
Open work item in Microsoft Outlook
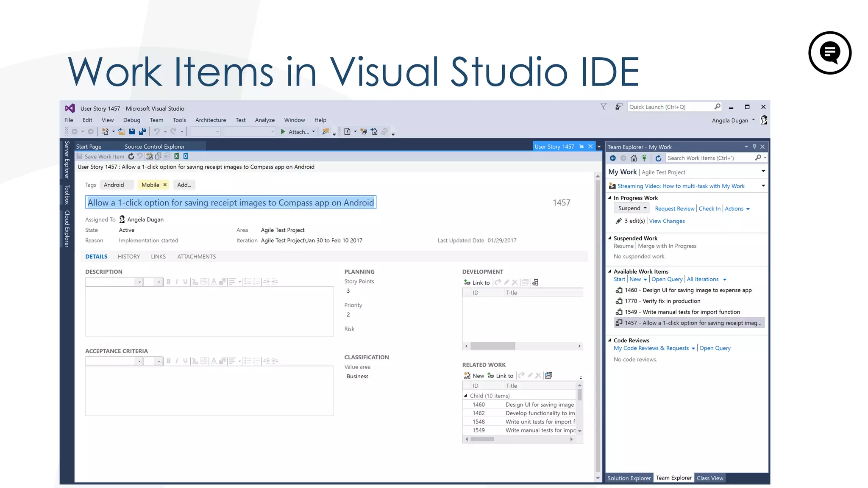(185, 156)
